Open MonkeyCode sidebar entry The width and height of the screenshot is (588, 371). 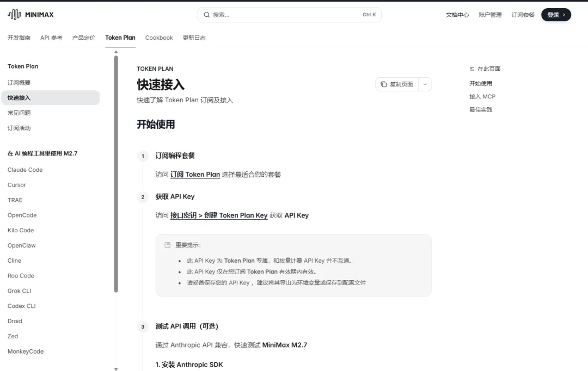point(26,351)
